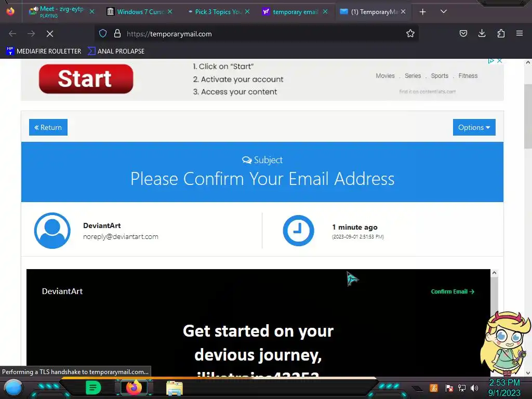Click the clock time icon
532x399 pixels.
tap(298, 231)
